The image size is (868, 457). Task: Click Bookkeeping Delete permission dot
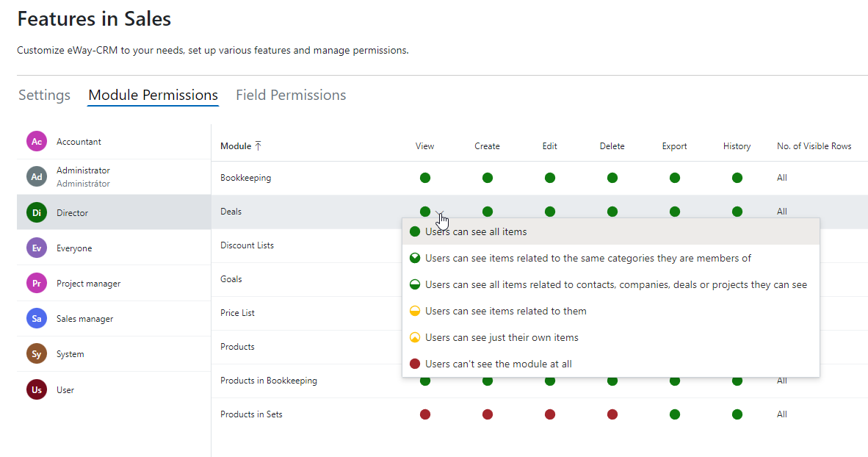click(612, 178)
